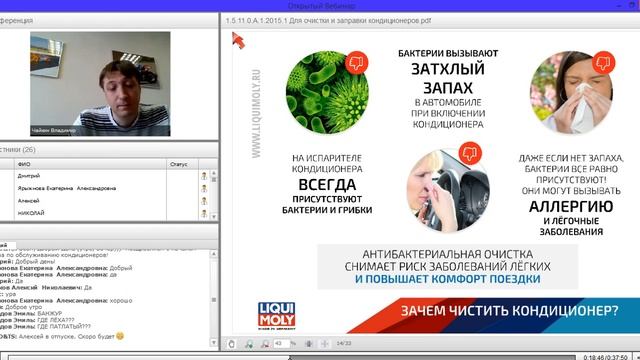
Task: Click the conference panel header
Action: (109, 20)
